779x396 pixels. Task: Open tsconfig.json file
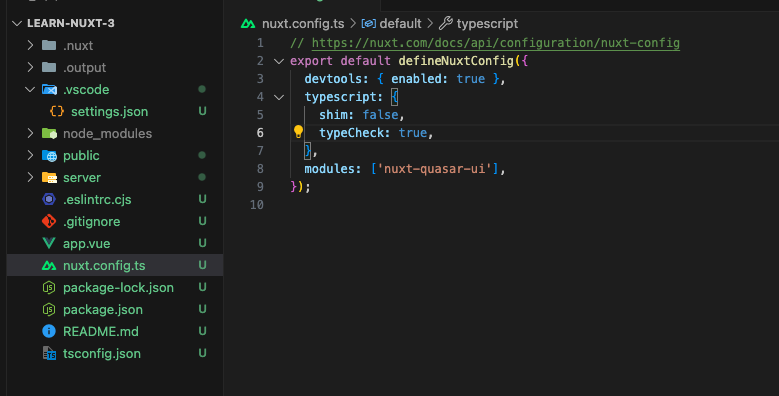[102, 353]
